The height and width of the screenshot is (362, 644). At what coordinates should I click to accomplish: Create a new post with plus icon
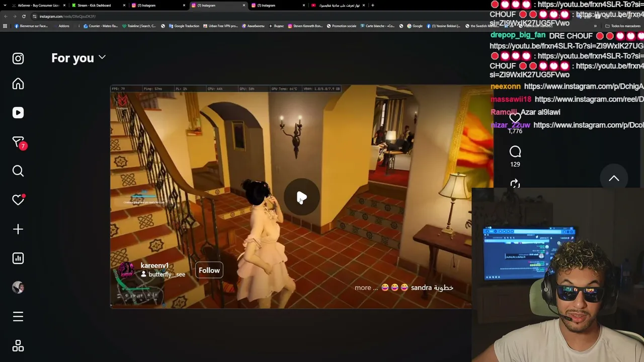point(18,229)
